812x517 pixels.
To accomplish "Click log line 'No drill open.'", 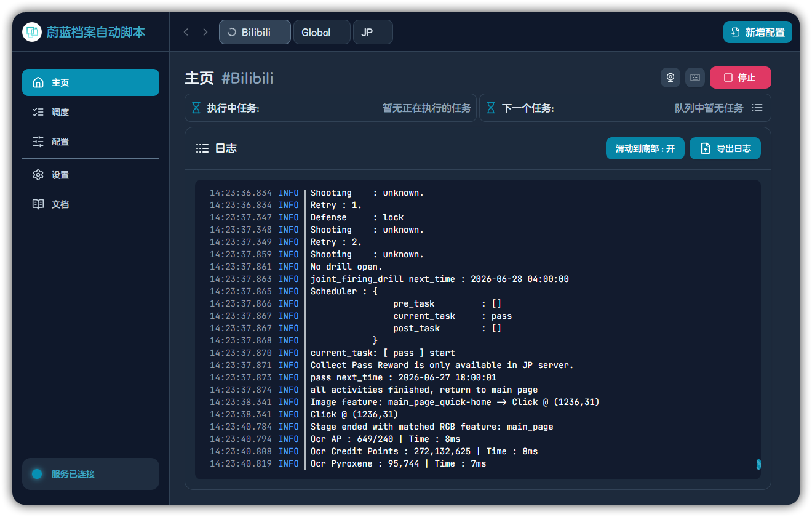I will tap(346, 267).
